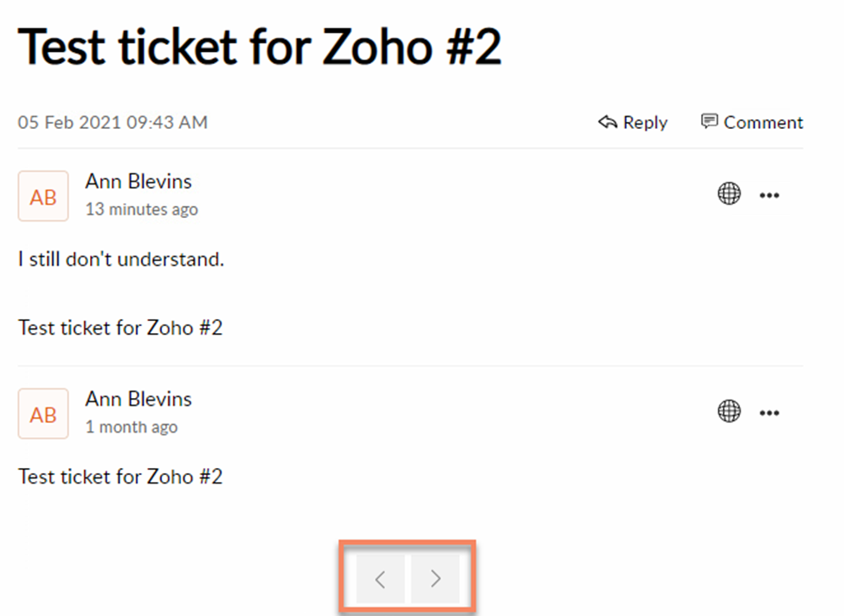Click globe icon on 1 month ago message
This screenshot has width=844, height=616.
pos(729,412)
